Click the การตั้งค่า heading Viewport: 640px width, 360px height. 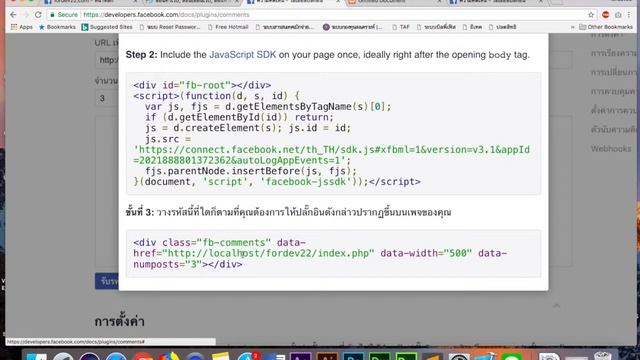[x=120, y=322]
